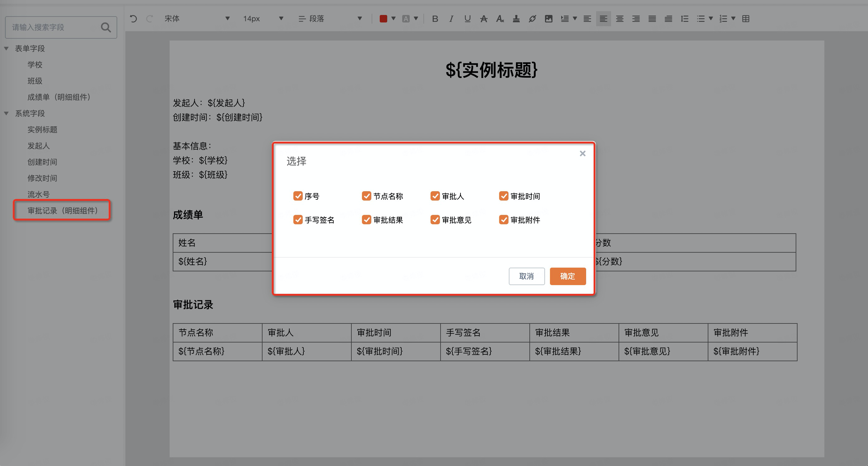868x466 pixels.
Task: Click the format painter brush icon
Action: coord(516,19)
